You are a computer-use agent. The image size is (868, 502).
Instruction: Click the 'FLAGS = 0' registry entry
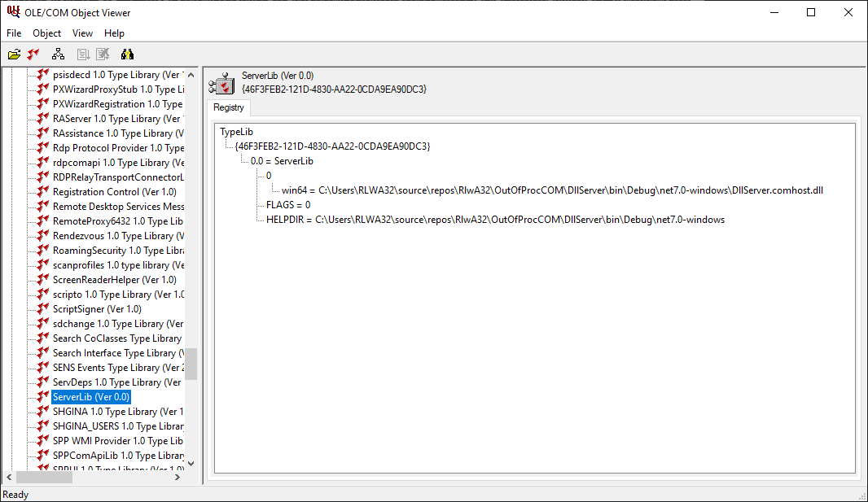288,204
